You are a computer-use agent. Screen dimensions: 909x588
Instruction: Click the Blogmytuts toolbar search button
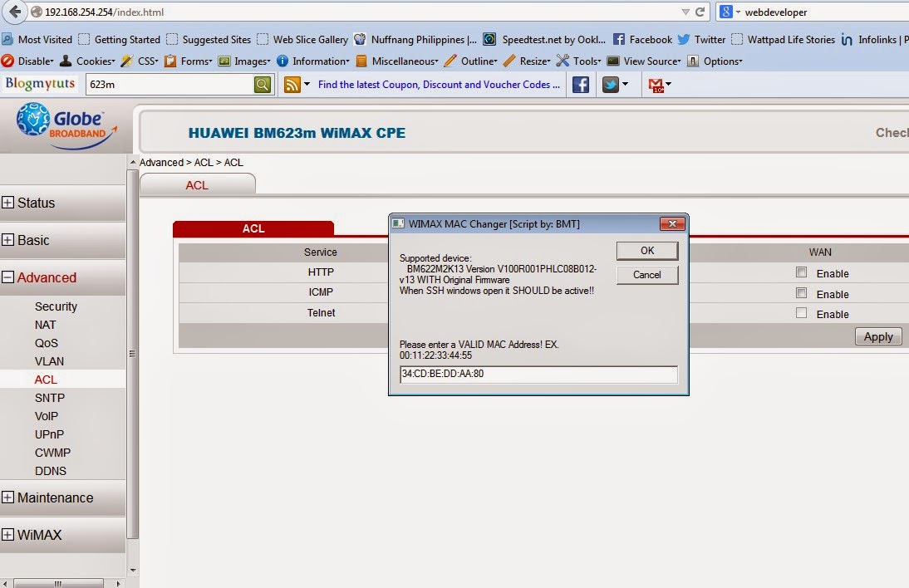click(x=263, y=85)
